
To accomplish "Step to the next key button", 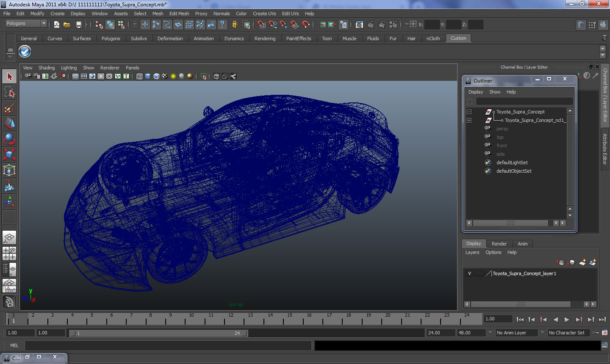I will coord(579,320).
